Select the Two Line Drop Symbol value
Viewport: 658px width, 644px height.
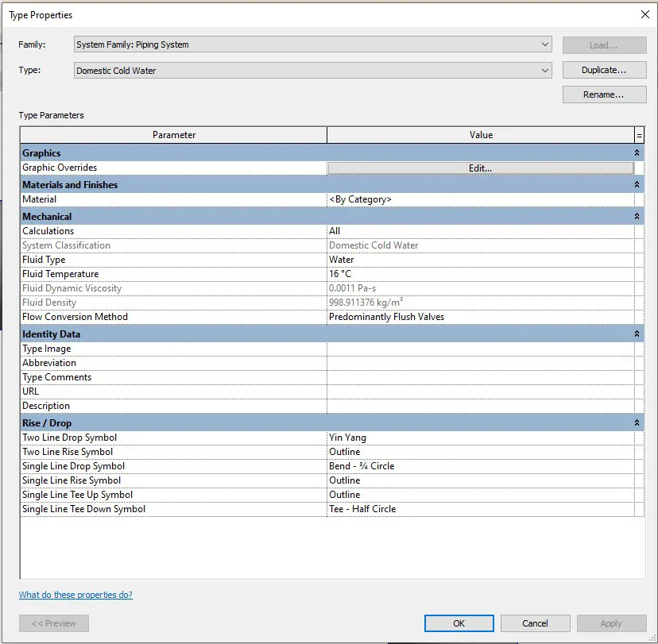click(x=480, y=438)
